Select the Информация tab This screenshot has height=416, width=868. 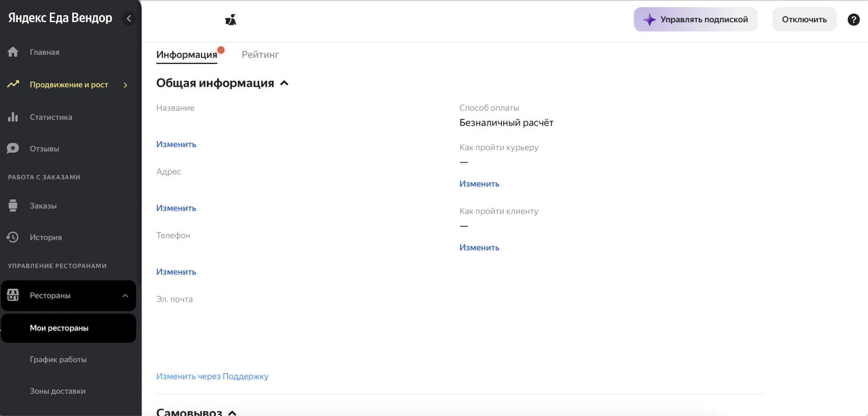pos(187,55)
